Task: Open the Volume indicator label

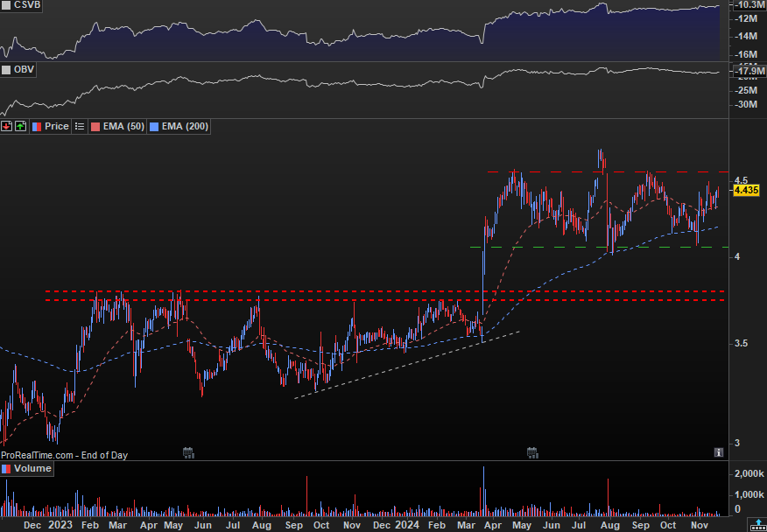Action: click(27, 468)
